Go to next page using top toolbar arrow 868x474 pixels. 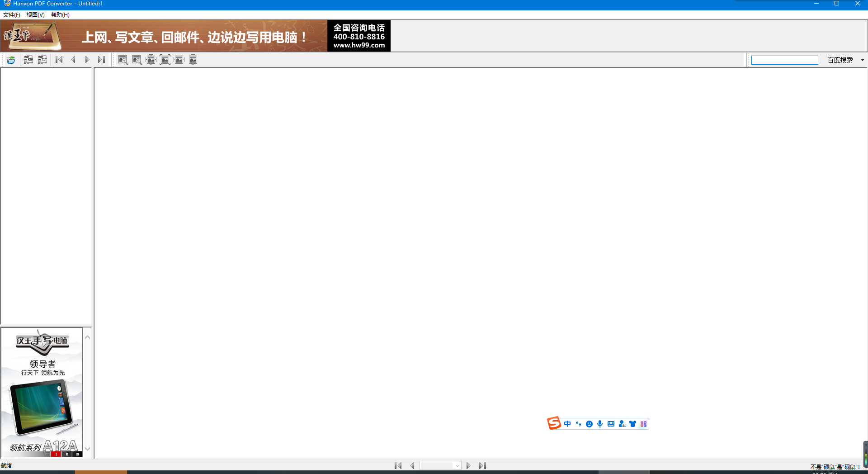(x=87, y=60)
